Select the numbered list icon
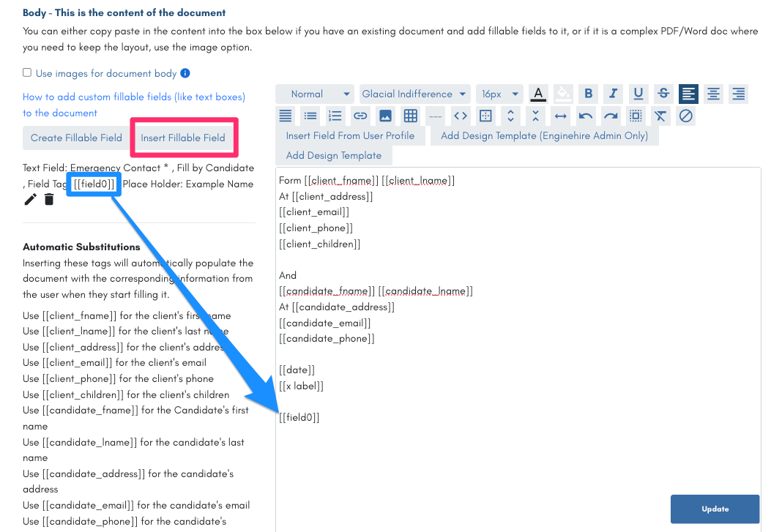Viewport: 771px width, 532px height. (x=335, y=116)
